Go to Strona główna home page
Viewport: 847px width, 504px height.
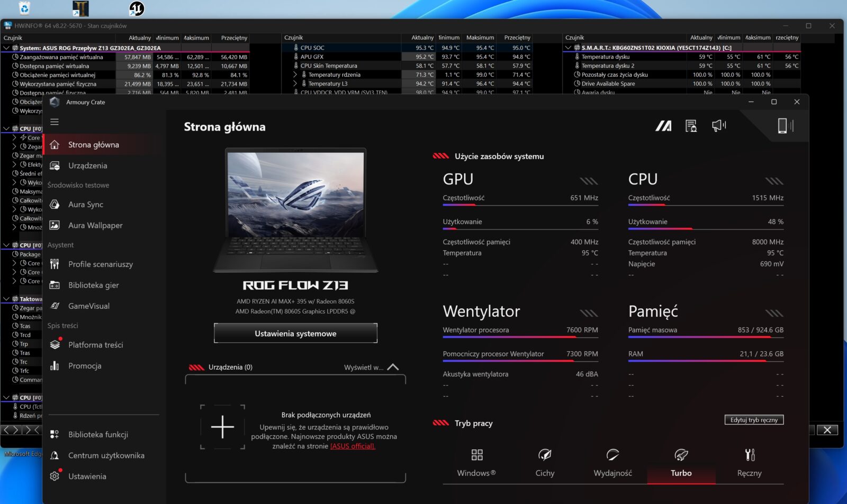93,145
